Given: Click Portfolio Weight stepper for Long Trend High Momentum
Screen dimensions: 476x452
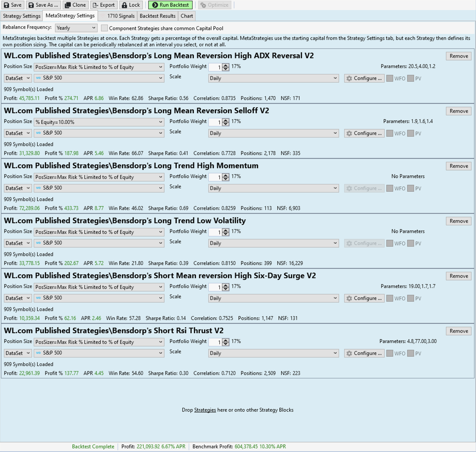Looking at the screenshot, I should pos(226,177).
